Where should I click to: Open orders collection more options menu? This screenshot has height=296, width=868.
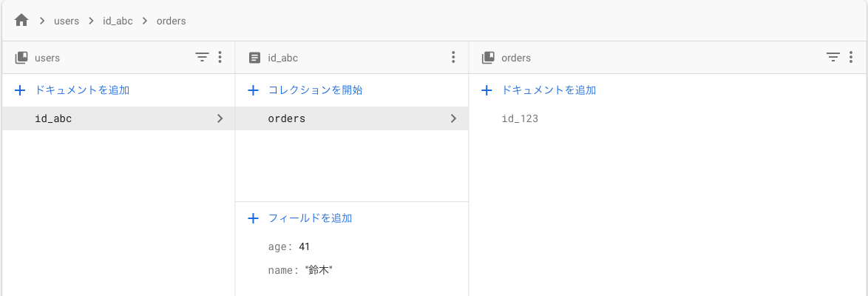[x=850, y=57]
